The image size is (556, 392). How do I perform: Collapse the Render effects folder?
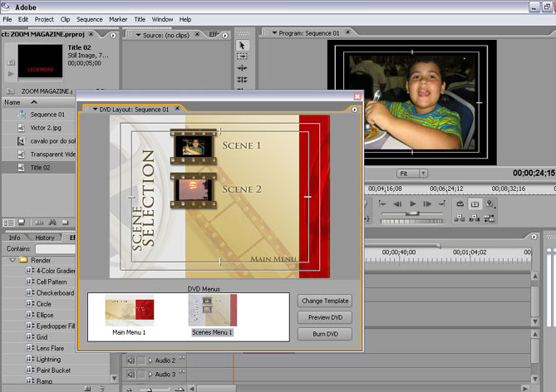pos(12,260)
